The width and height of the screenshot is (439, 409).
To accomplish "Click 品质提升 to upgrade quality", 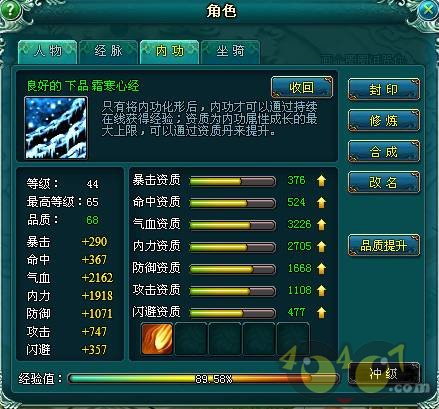I will pyautogui.click(x=384, y=246).
